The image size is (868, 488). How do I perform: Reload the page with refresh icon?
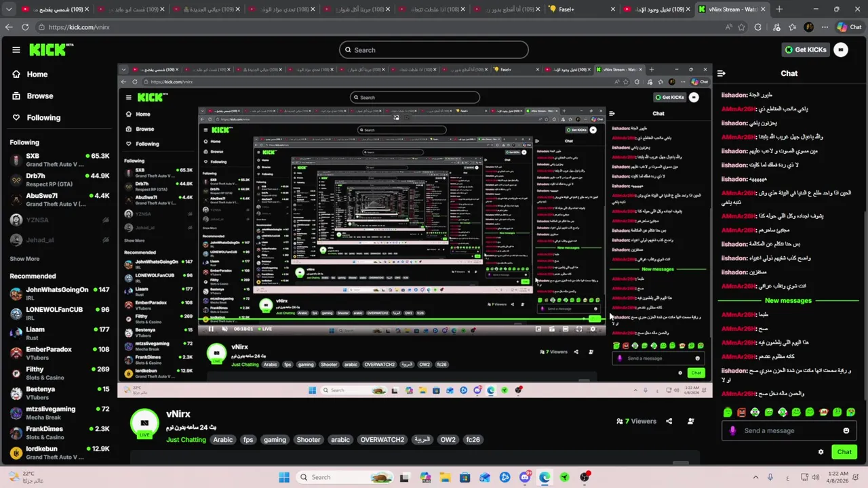(x=25, y=27)
